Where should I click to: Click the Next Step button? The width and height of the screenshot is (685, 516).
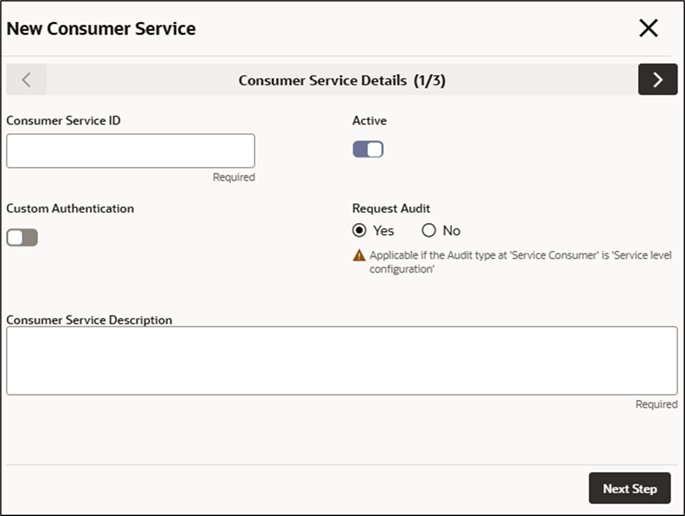(x=630, y=488)
